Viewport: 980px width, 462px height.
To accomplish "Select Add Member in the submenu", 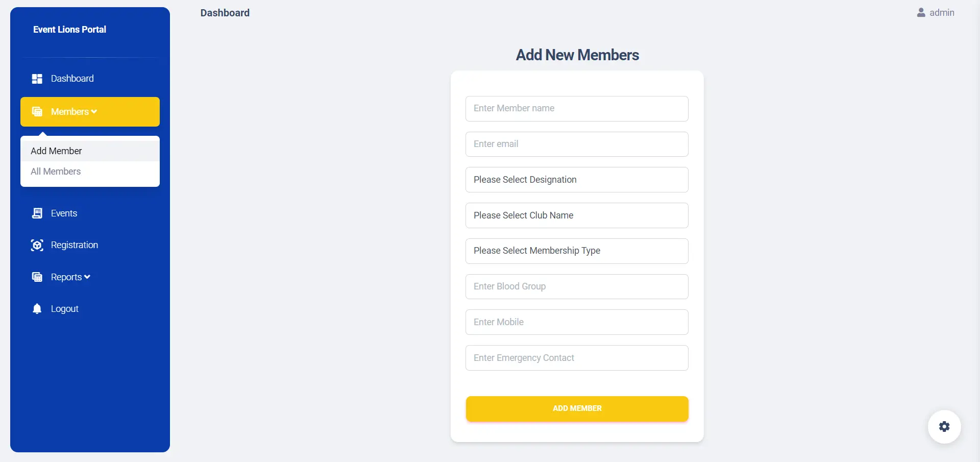I will [56, 151].
